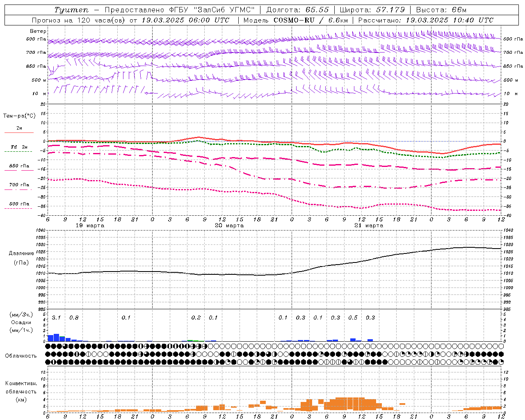Click the "3.1" precipitation amount
Screen dimensions: 525x420
click(56, 318)
